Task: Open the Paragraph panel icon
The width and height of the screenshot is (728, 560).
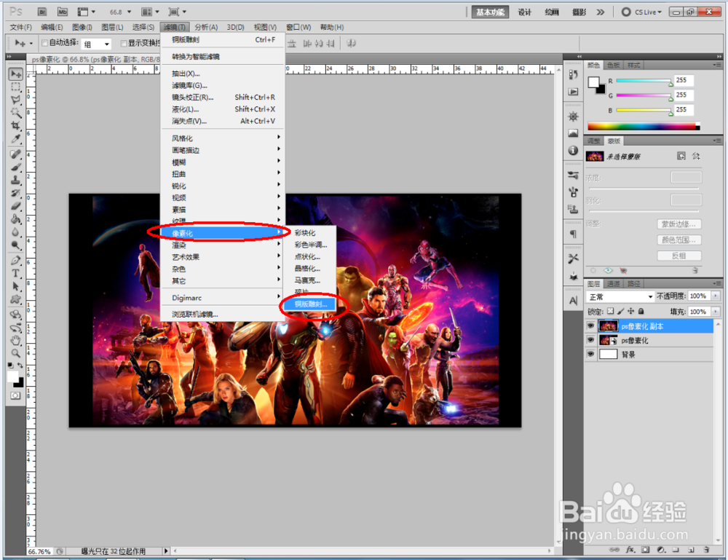Action: 574,234
